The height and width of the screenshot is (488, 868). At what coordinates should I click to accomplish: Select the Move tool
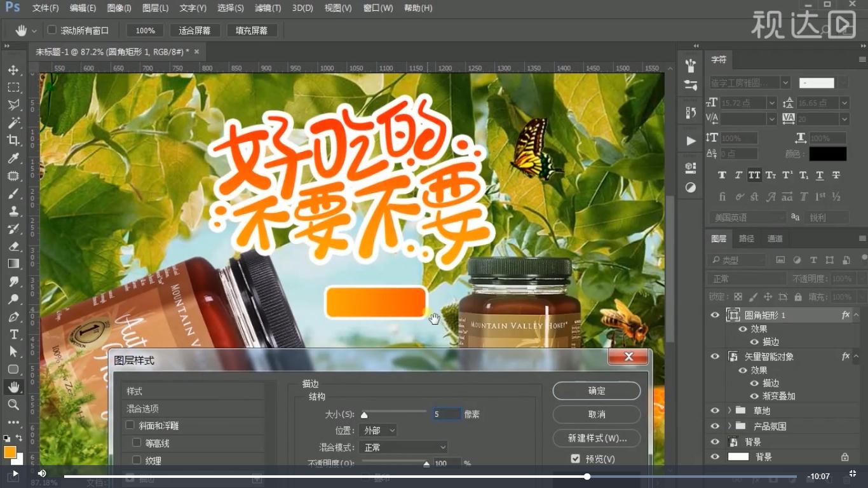(x=14, y=71)
